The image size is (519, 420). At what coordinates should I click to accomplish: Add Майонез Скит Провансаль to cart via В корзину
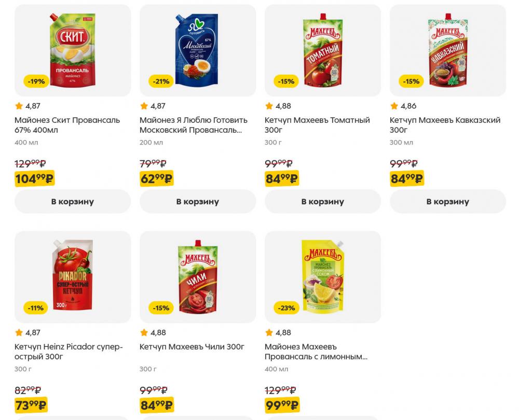tap(73, 201)
